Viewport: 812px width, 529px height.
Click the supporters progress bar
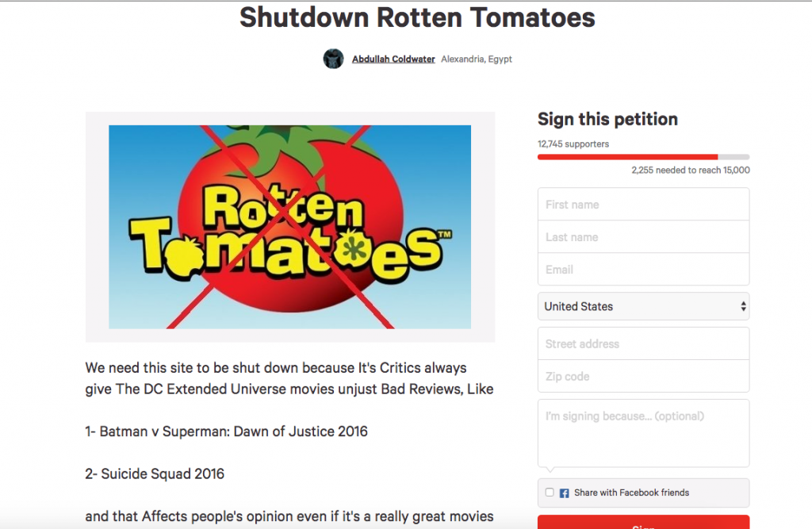[643, 157]
